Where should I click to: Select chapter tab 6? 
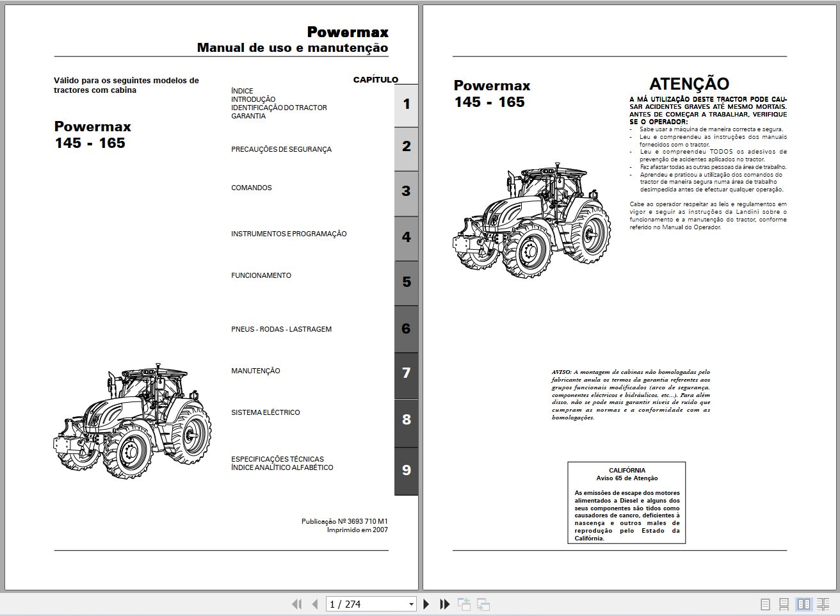tap(406, 328)
